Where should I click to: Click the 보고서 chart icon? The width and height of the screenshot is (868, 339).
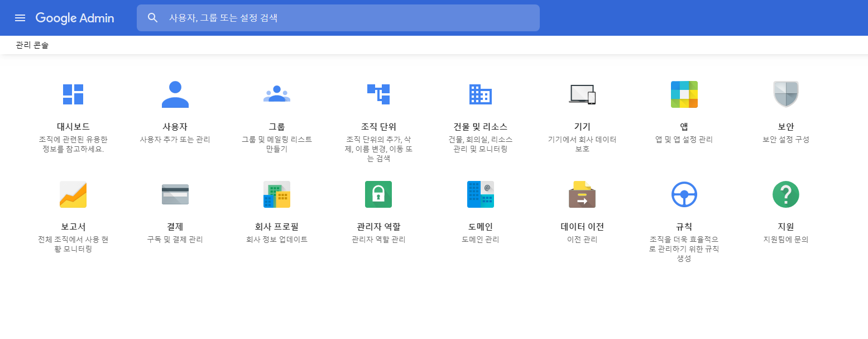click(73, 194)
